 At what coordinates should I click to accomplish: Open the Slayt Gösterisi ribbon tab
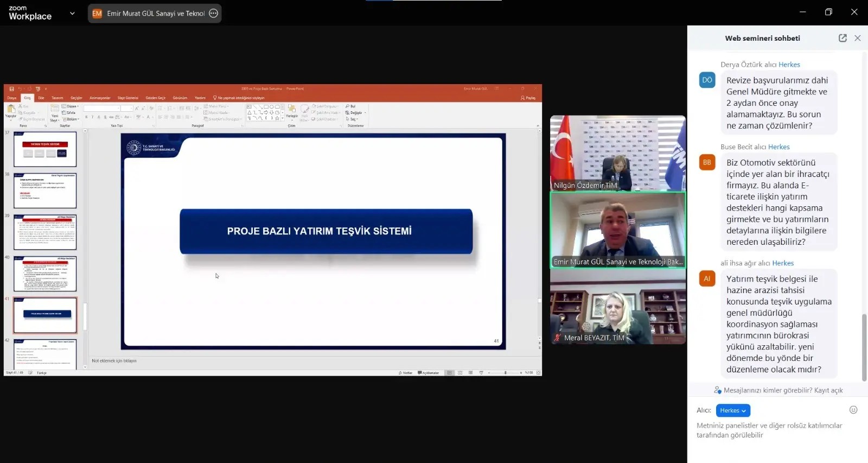(x=127, y=98)
